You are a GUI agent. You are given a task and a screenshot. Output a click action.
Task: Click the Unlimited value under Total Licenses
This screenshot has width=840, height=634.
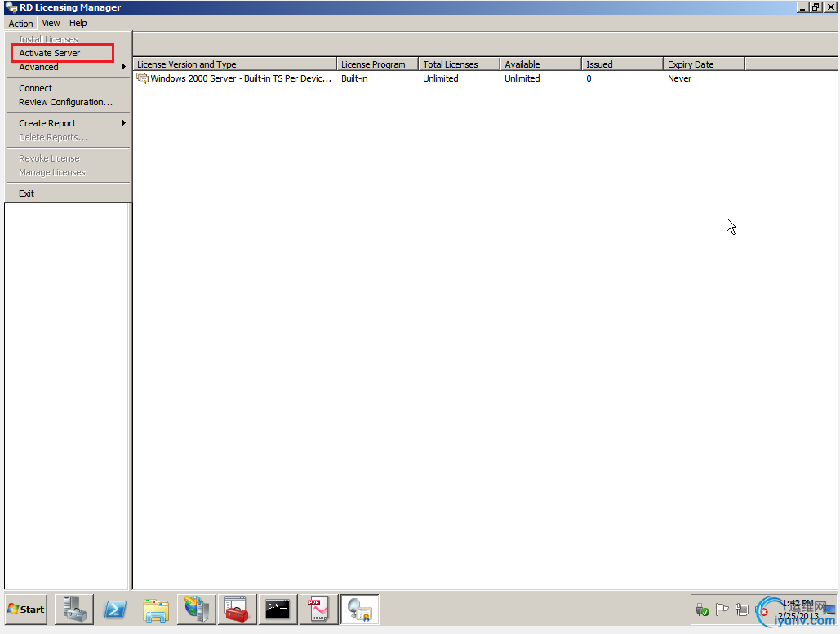(440, 78)
